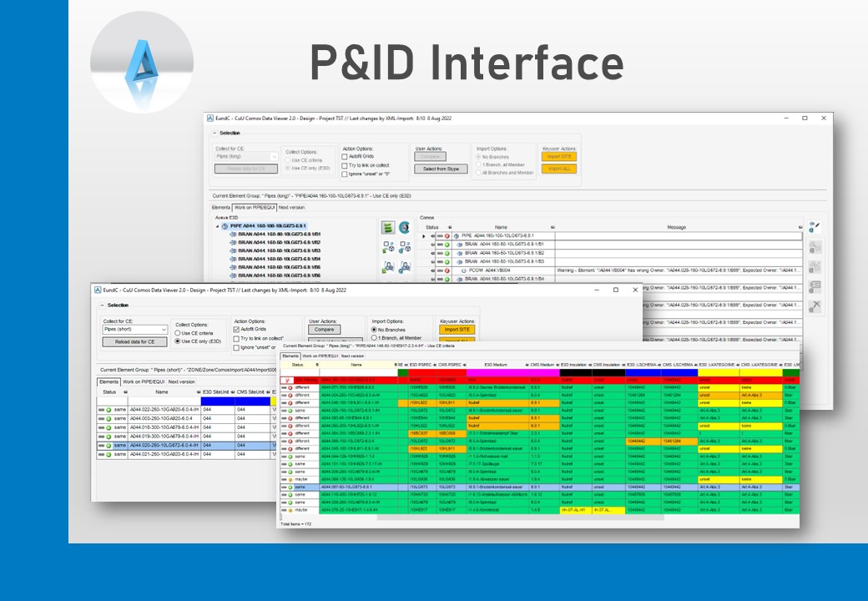Enable 'Try to link on collect' in the back window
Viewport: 868px width, 601px height.
346,164
